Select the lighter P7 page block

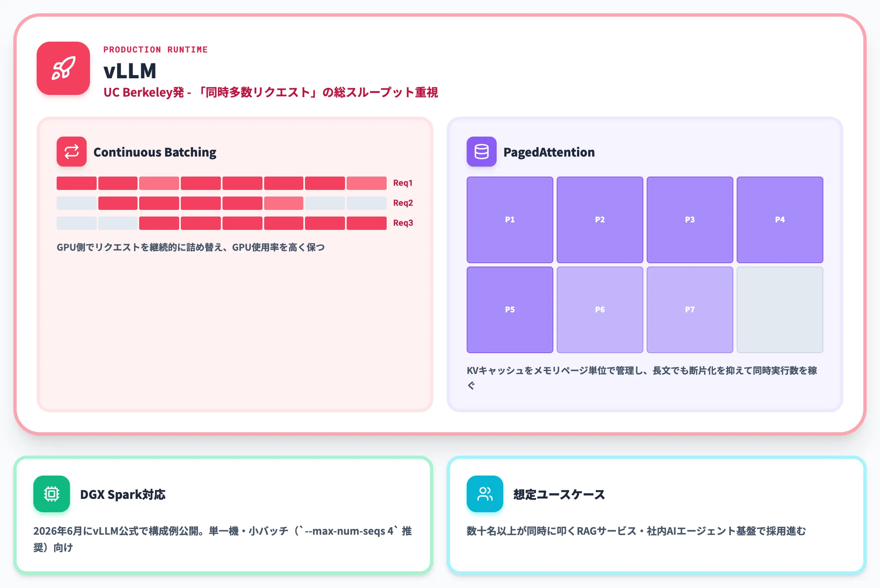pos(690,310)
